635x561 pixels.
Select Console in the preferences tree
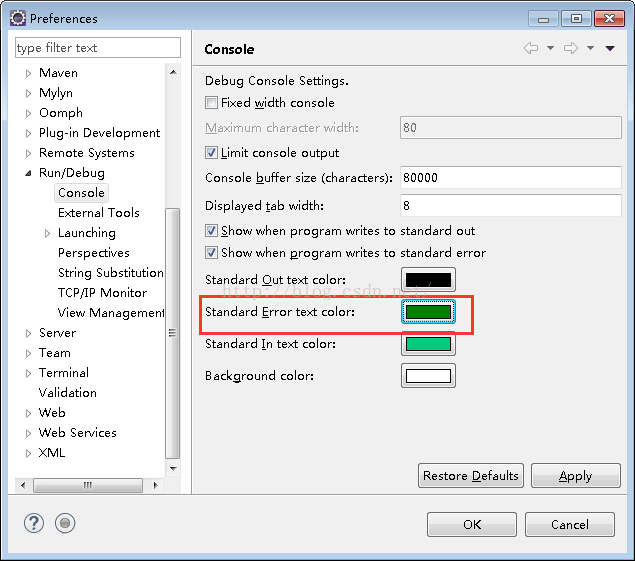pyautogui.click(x=81, y=193)
